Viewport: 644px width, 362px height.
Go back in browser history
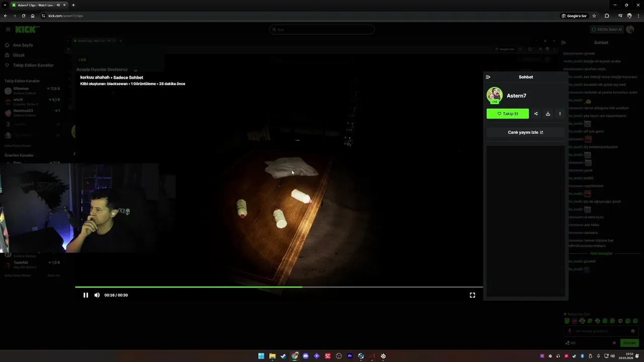point(6,16)
